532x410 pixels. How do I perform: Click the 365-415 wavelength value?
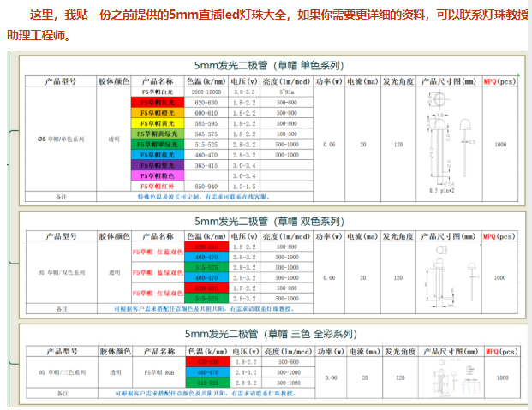click(x=206, y=165)
